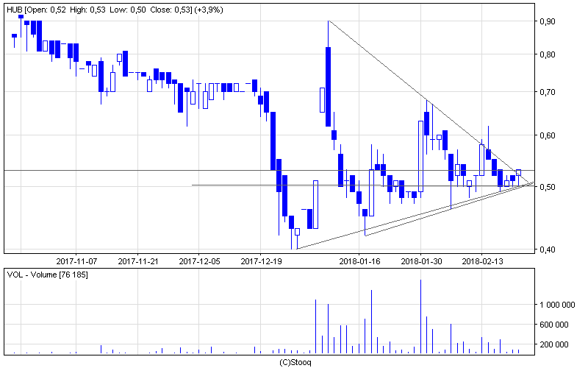Click the 2017-11-07 date label
The height and width of the screenshot is (368, 588).
tap(76, 261)
